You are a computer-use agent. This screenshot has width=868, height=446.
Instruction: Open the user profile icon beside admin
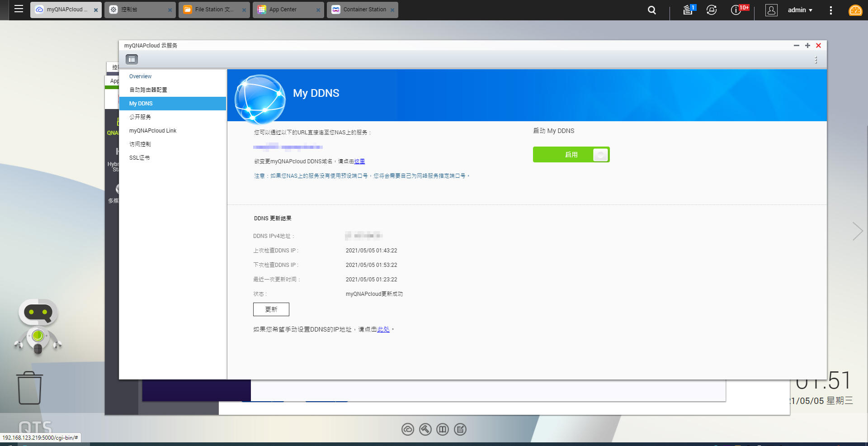click(x=771, y=10)
